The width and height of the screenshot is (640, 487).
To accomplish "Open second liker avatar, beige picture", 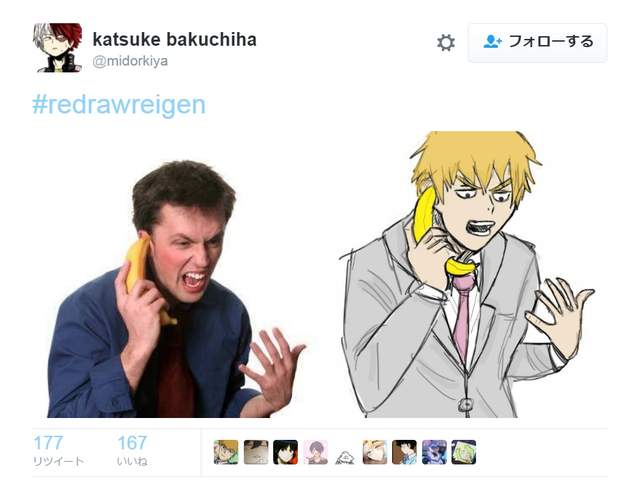I will (x=256, y=452).
